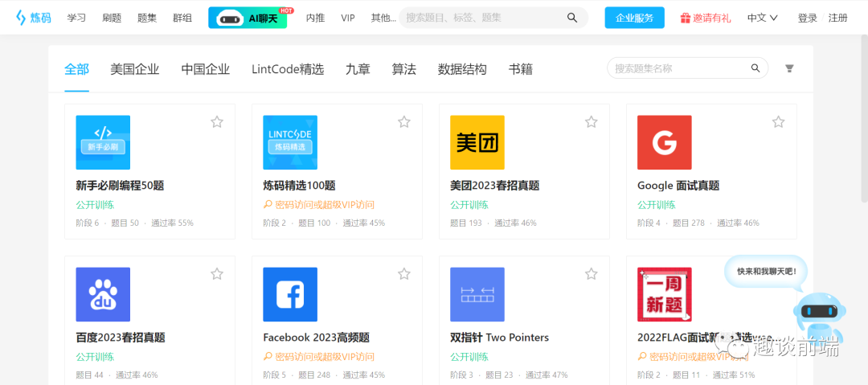The width and height of the screenshot is (868, 385).
Task: Select the 全部 tab
Action: pos(76,69)
